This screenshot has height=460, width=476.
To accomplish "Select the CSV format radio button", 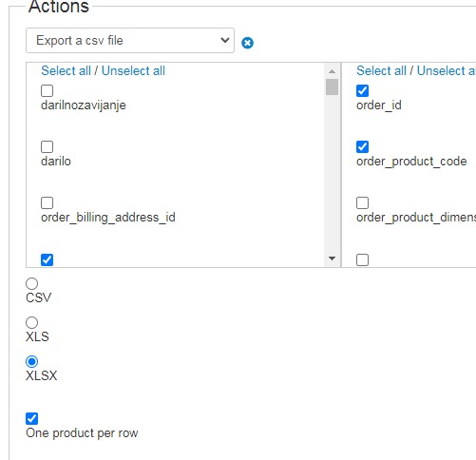I will click(x=31, y=284).
